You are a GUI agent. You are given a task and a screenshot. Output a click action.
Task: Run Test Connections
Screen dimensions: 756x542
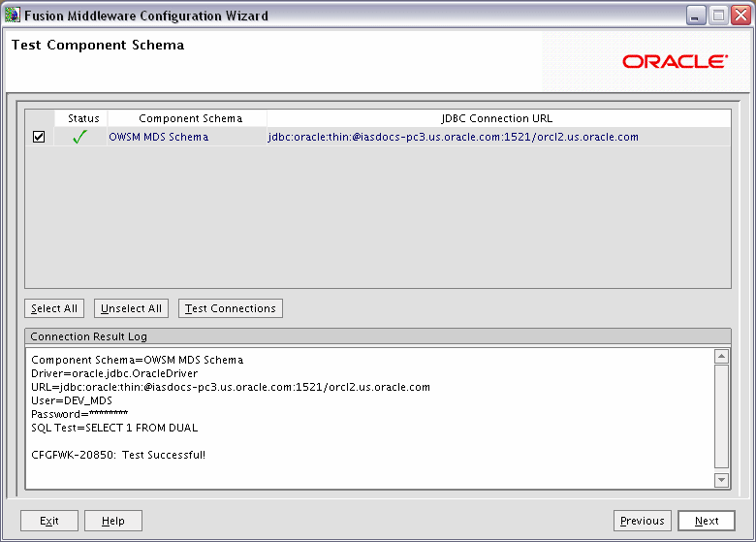pos(231,308)
